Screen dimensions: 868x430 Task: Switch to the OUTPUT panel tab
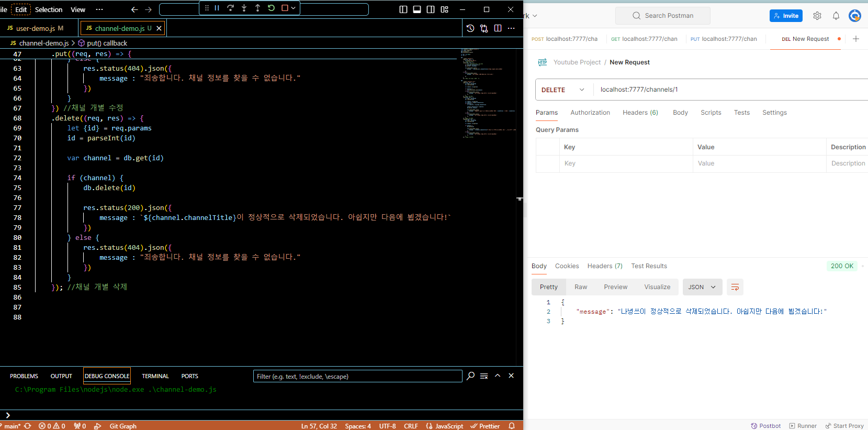tap(61, 376)
